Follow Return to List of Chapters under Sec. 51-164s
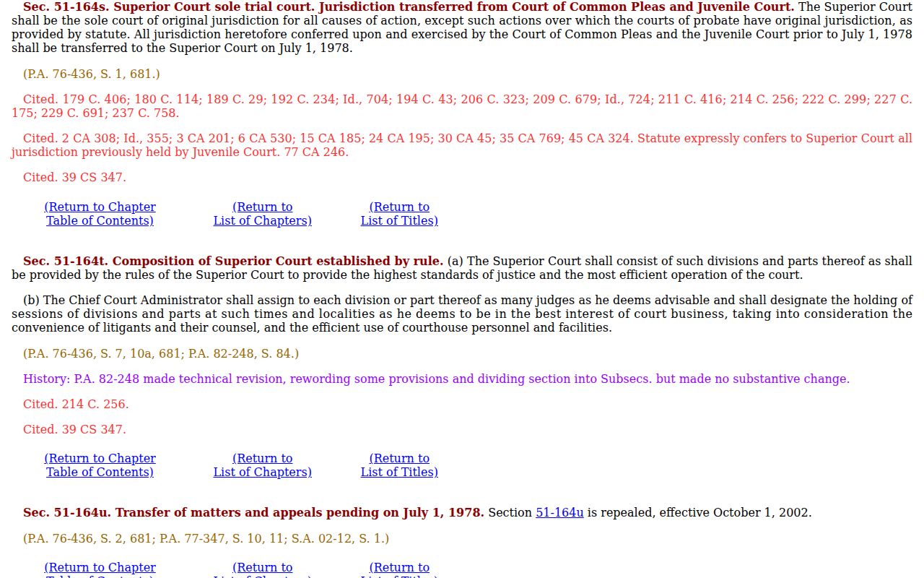Image resolution: width=924 pixels, height=578 pixels. tap(263, 214)
